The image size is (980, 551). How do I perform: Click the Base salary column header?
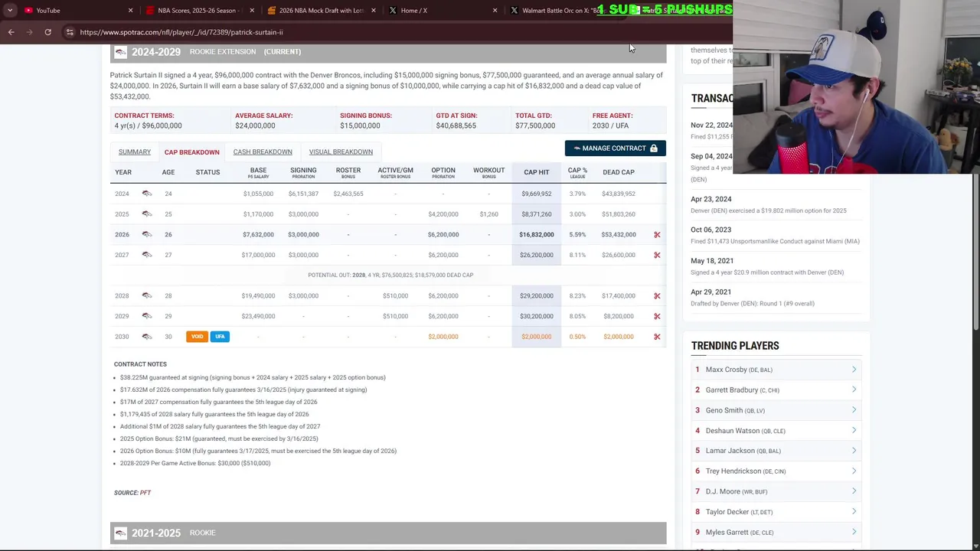point(258,172)
